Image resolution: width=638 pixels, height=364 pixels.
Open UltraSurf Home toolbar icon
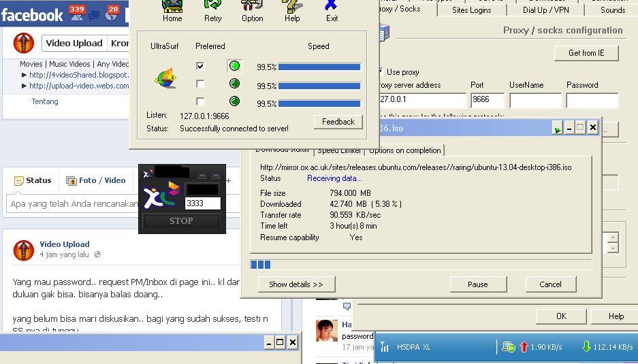172,7
